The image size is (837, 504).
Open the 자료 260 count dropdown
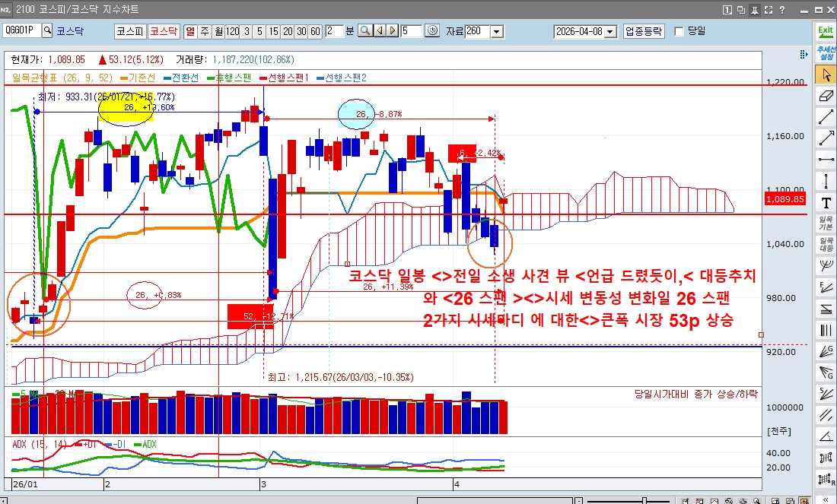click(x=496, y=31)
